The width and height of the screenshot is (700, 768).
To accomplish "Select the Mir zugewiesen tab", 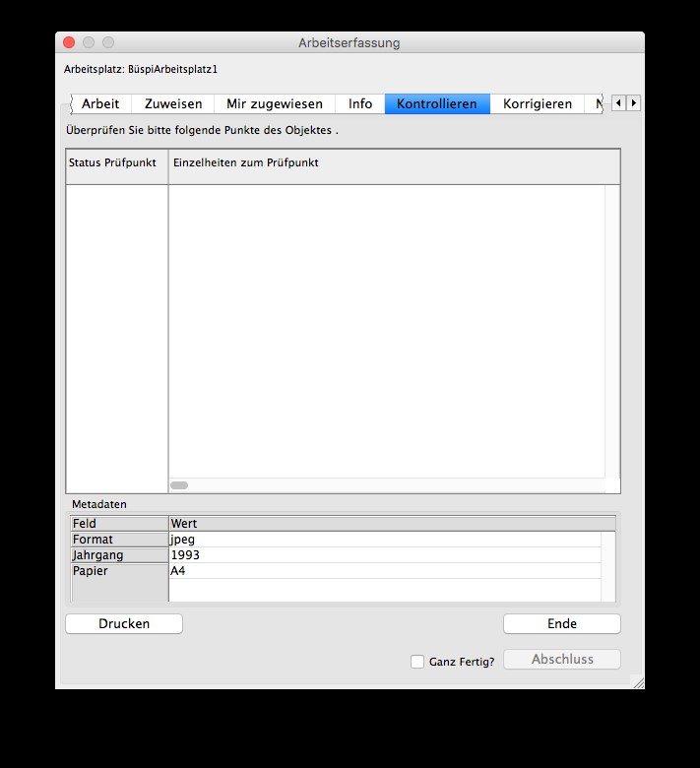I will pos(274,103).
